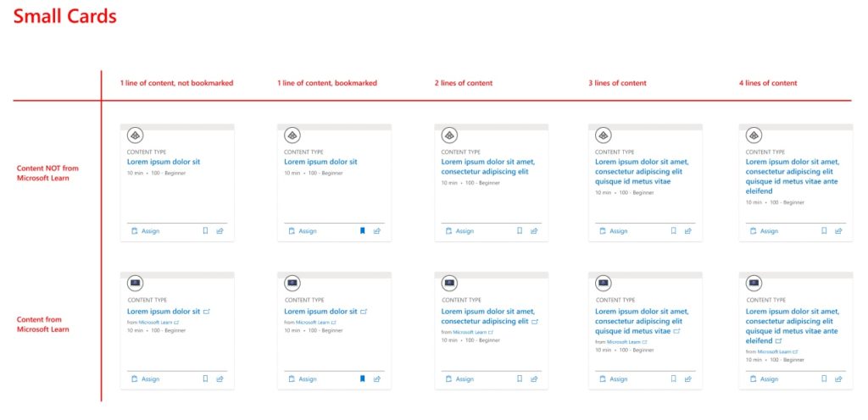Click external-link icon beside Microsoft Learn two-line card title
Screen dimensions: 868x420
(x=535, y=322)
